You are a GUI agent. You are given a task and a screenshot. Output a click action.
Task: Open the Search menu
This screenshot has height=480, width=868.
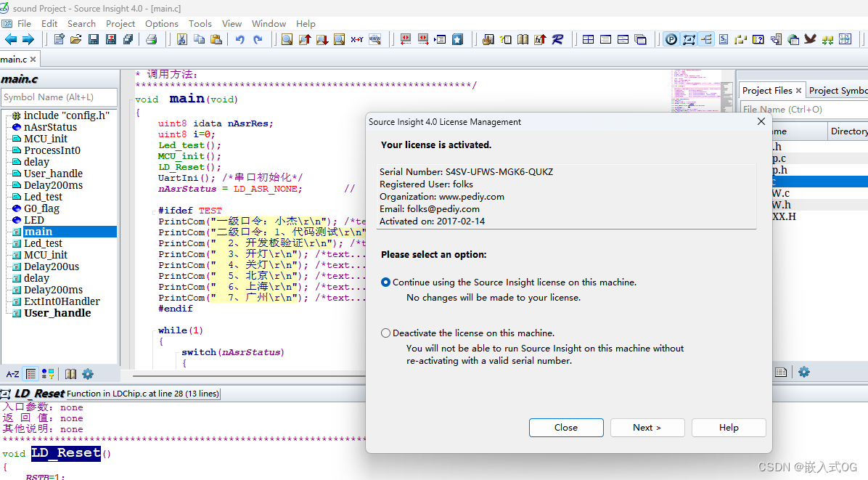pos(81,24)
